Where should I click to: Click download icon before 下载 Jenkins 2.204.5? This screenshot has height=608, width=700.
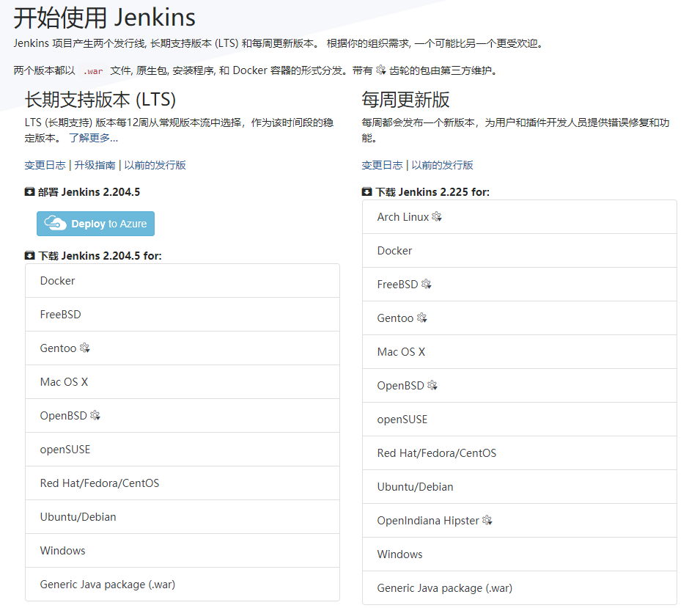pyautogui.click(x=29, y=255)
